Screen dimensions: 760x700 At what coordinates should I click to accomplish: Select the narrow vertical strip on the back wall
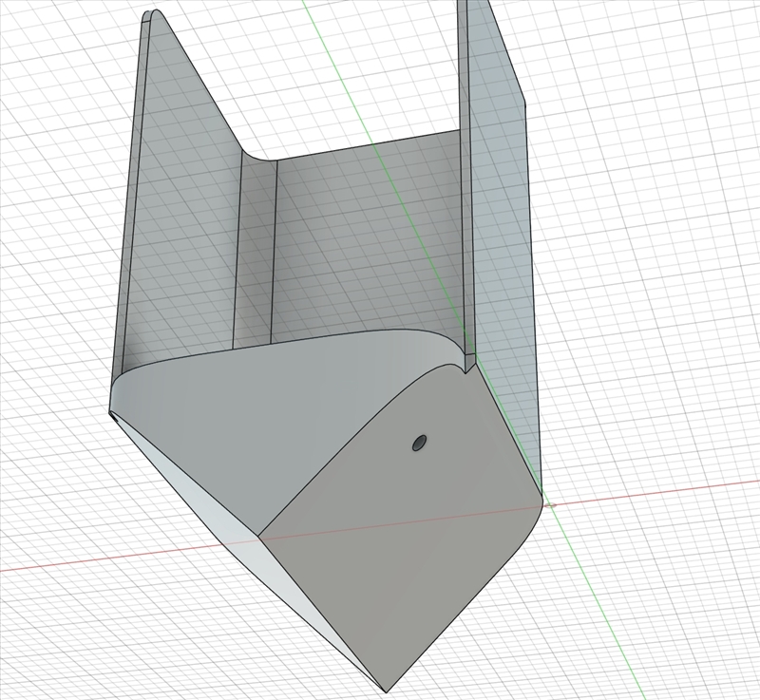tap(256, 252)
